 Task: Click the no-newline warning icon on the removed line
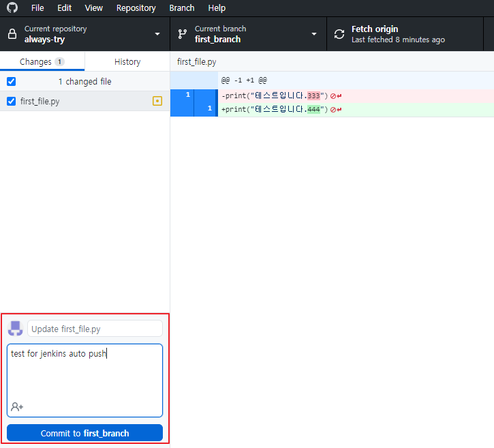click(336, 96)
